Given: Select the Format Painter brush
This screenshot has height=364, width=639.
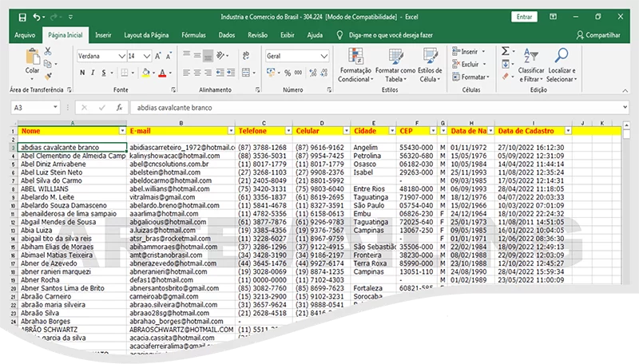Looking at the screenshot, I should [48, 76].
